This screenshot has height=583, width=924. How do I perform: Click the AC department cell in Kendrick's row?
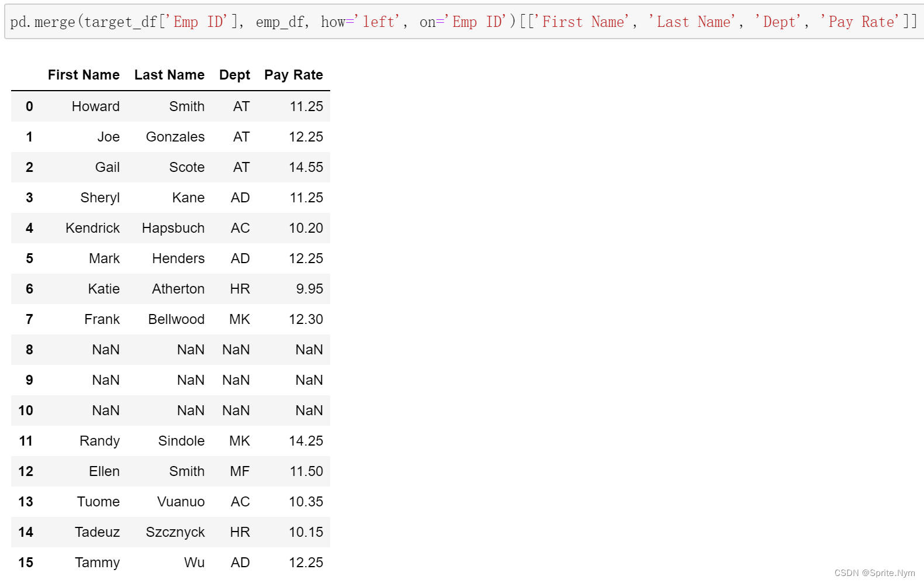[x=240, y=228]
